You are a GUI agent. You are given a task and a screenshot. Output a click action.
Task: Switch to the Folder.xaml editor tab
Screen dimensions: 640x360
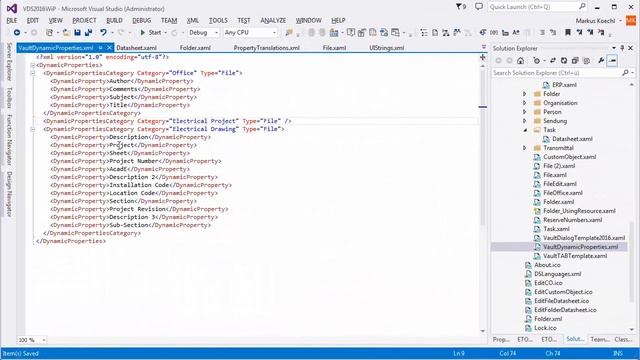point(195,48)
